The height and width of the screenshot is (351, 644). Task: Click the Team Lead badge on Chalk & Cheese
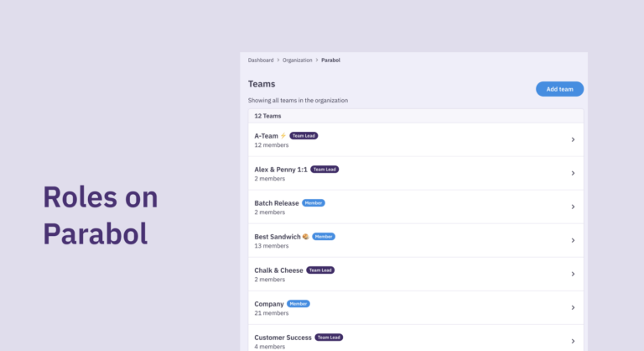pyautogui.click(x=320, y=270)
